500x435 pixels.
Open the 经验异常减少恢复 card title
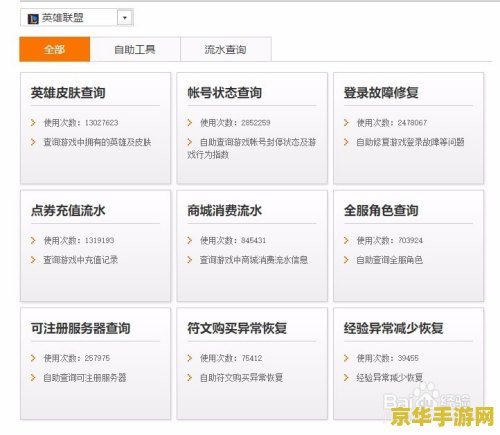tap(394, 328)
